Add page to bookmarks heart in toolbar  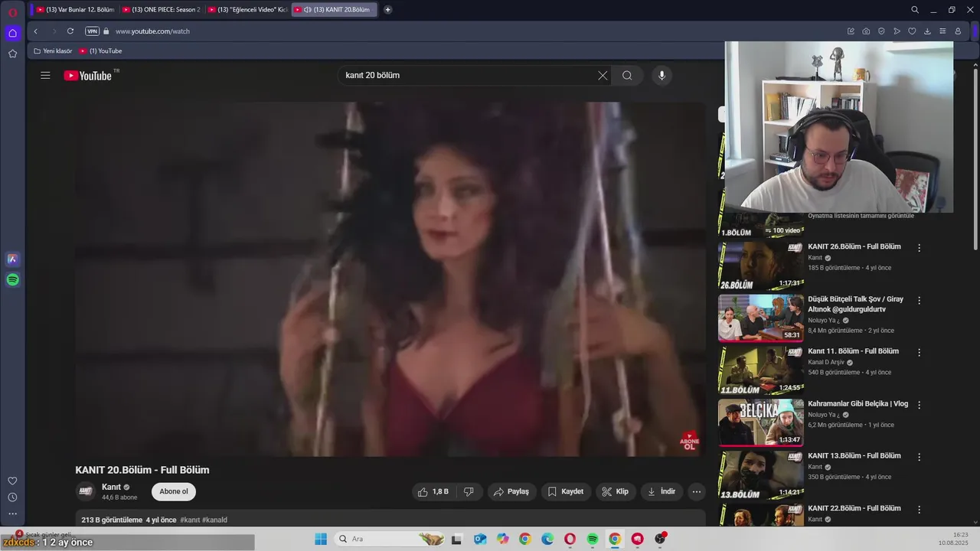click(x=912, y=31)
